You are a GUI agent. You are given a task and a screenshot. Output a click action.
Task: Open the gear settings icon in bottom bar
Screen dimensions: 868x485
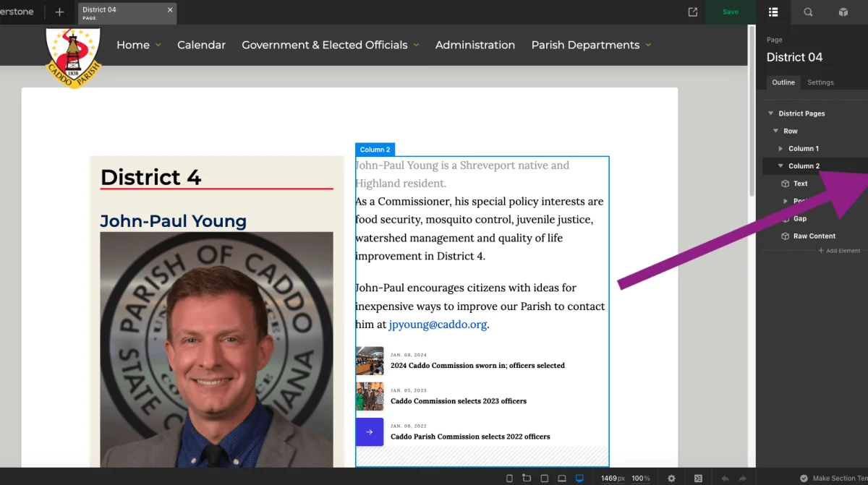click(x=671, y=478)
